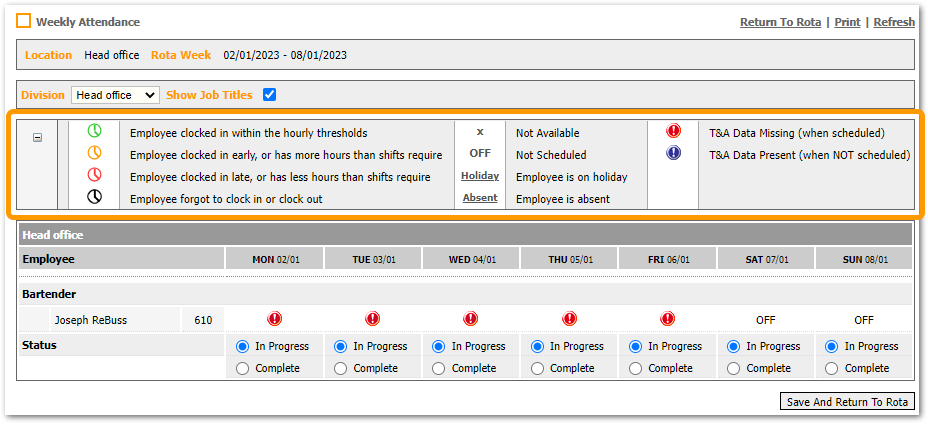The image size is (928, 424).
Task: Set Monday status to Complete
Action: tap(243, 368)
